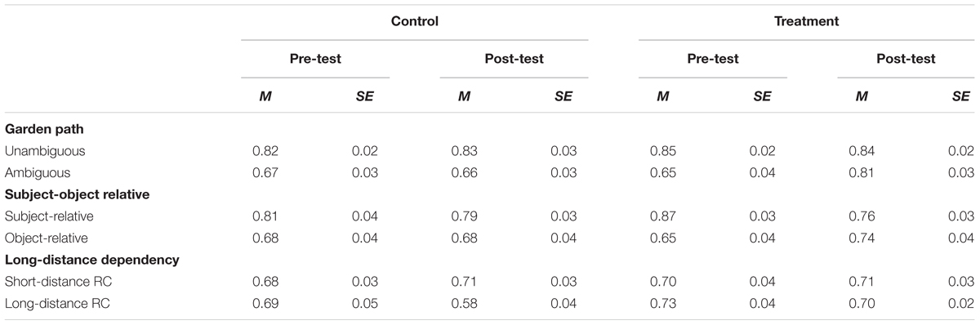Viewport: 980px width, 325px height.
Task: Click the Treatment Pre-test subheader
Action: tap(712, 59)
